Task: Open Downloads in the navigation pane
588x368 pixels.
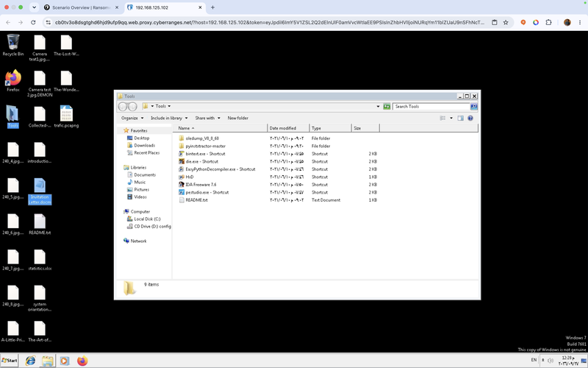Action: (x=144, y=145)
